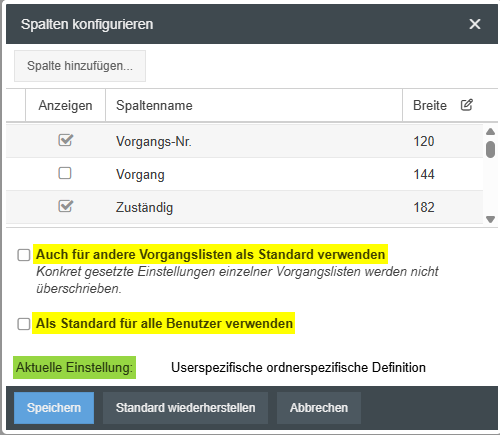
Task: Click the Breite column header
Action: pos(430,105)
